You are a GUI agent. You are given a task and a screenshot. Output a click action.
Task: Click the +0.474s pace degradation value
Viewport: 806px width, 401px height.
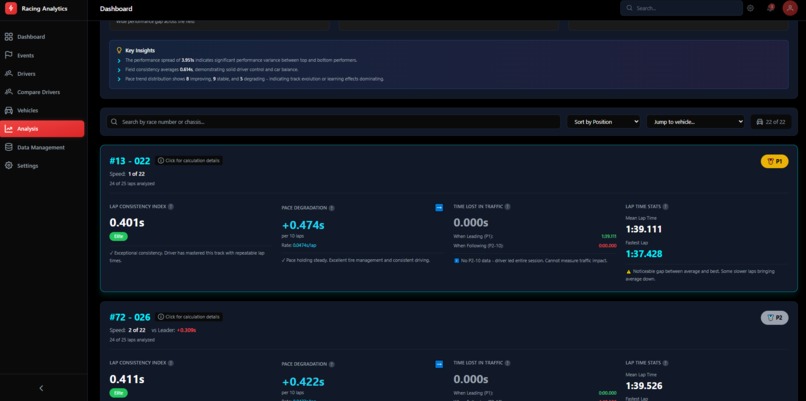tap(303, 225)
